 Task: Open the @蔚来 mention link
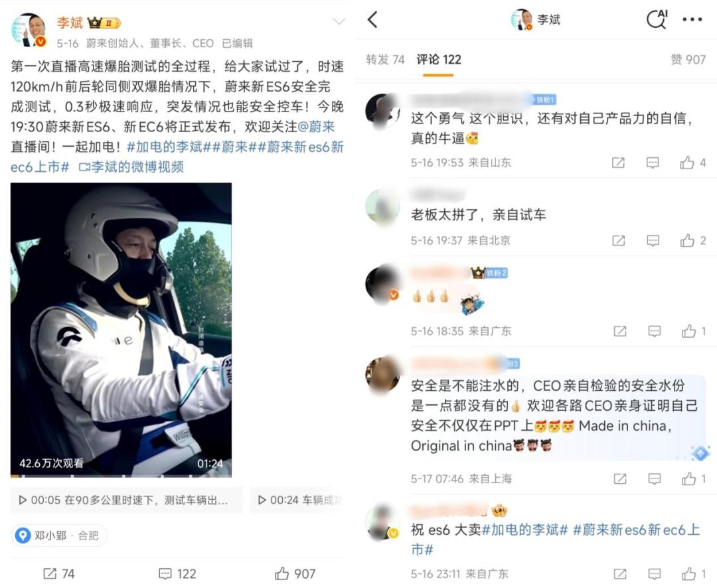click(x=316, y=127)
